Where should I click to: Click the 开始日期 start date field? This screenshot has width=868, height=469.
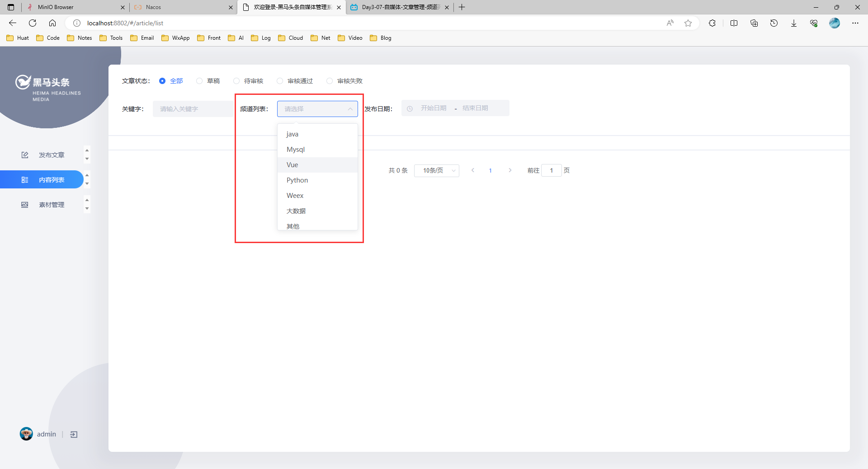tap(433, 108)
